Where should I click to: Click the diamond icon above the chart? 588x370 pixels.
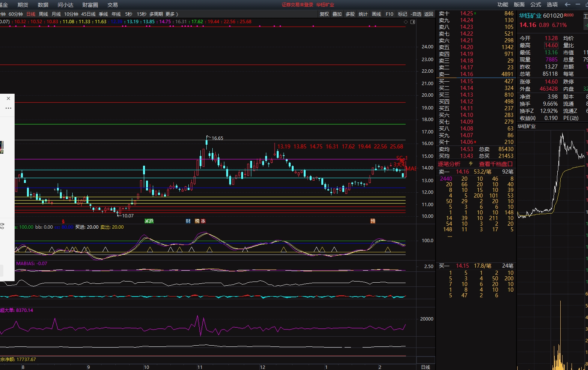406,22
